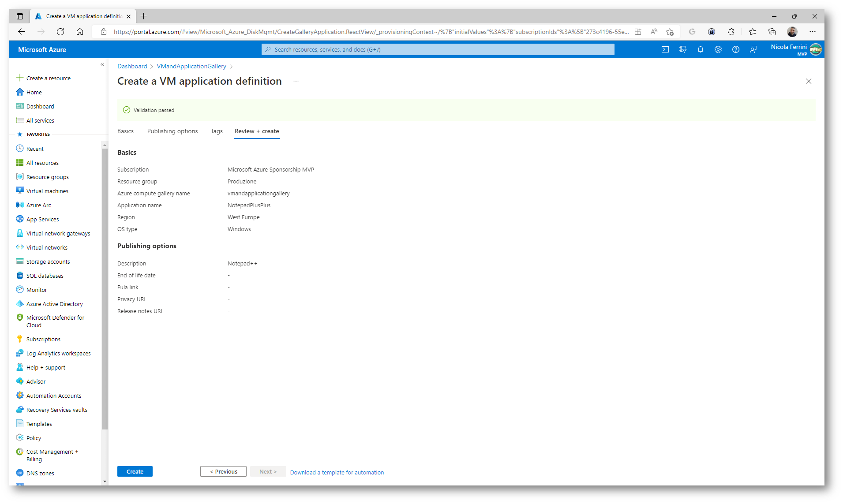The width and height of the screenshot is (843, 504).
Task: Open browser Collections icon
Action: click(772, 32)
